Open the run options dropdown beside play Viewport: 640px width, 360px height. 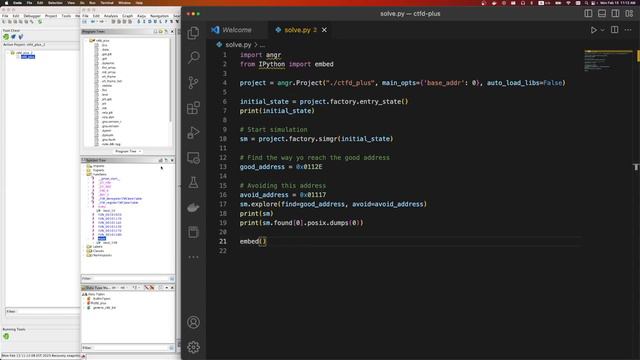[602, 30]
